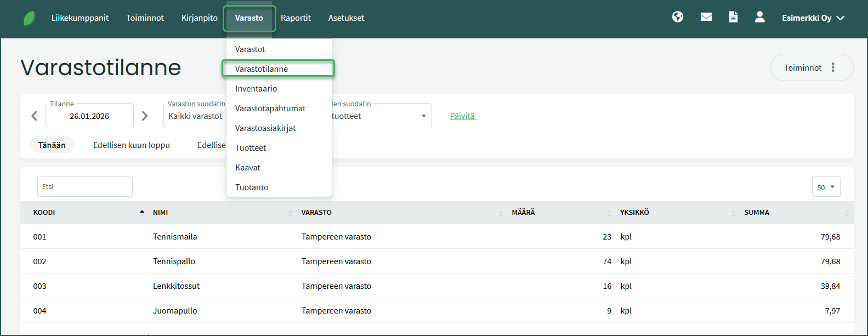Select Inventaario from the Varasto menu
The width and height of the screenshot is (868, 336).
click(x=256, y=89)
